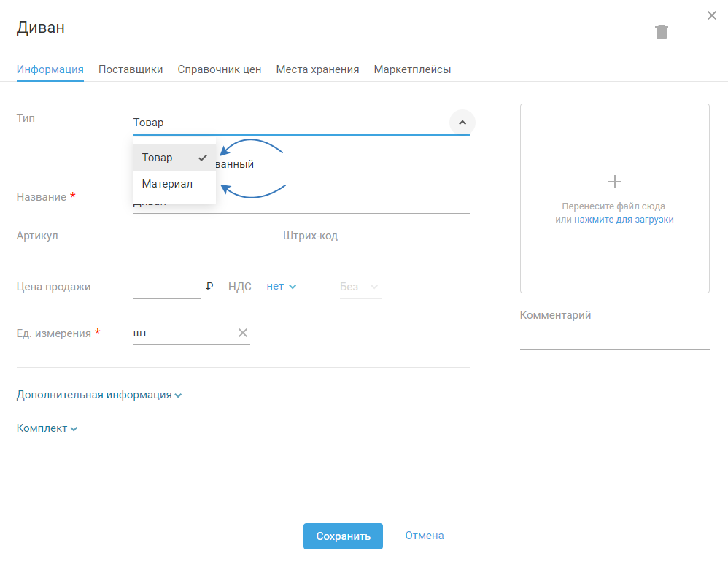Open the НДС нет dropdown
The image size is (728, 564).
[281, 287]
